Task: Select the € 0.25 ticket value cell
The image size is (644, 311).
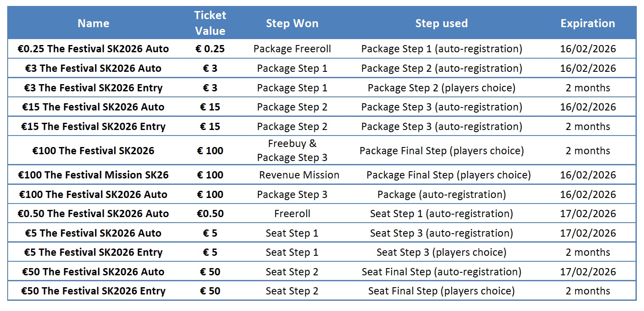Action: click(x=210, y=49)
